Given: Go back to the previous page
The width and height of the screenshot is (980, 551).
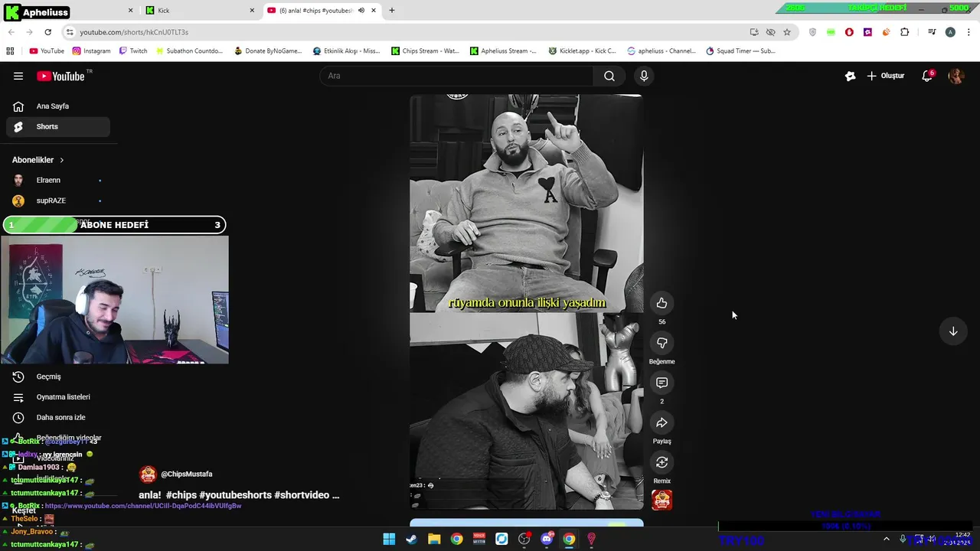Looking at the screenshot, I should pos(11,32).
